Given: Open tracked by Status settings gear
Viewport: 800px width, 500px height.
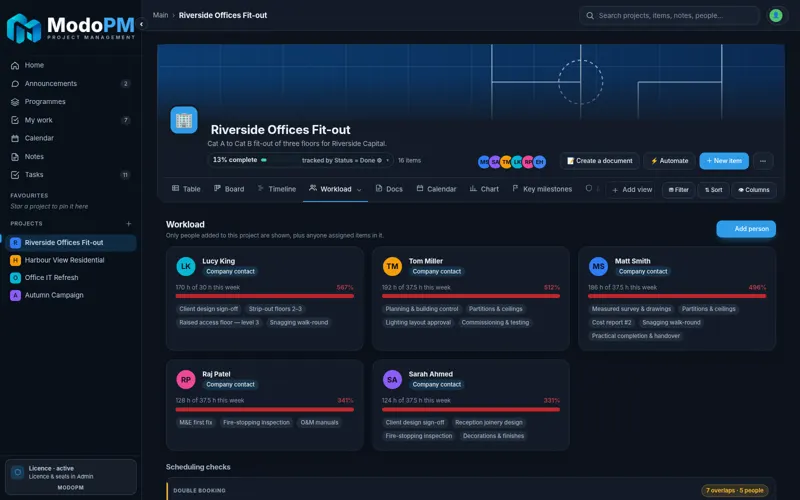Looking at the screenshot, I should (379, 160).
